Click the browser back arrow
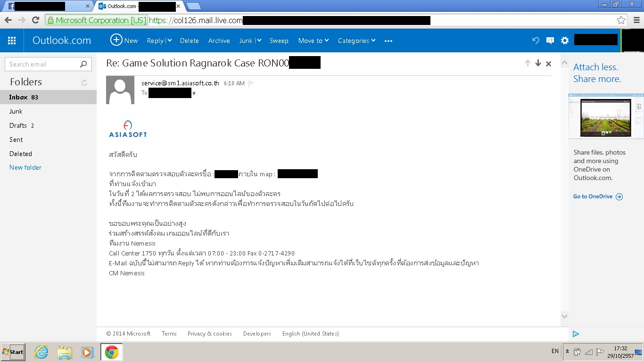The width and height of the screenshot is (644, 362). tap(8, 20)
